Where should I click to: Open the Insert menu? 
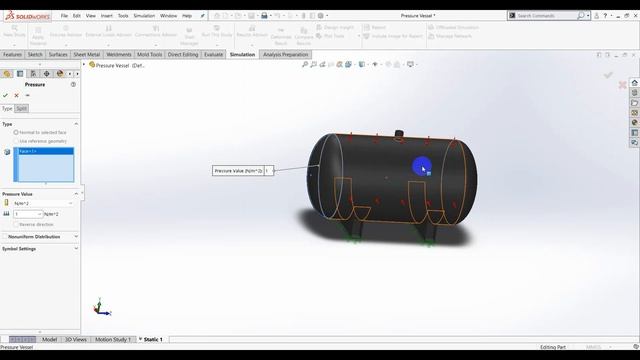pyautogui.click(x=107, y=16)
